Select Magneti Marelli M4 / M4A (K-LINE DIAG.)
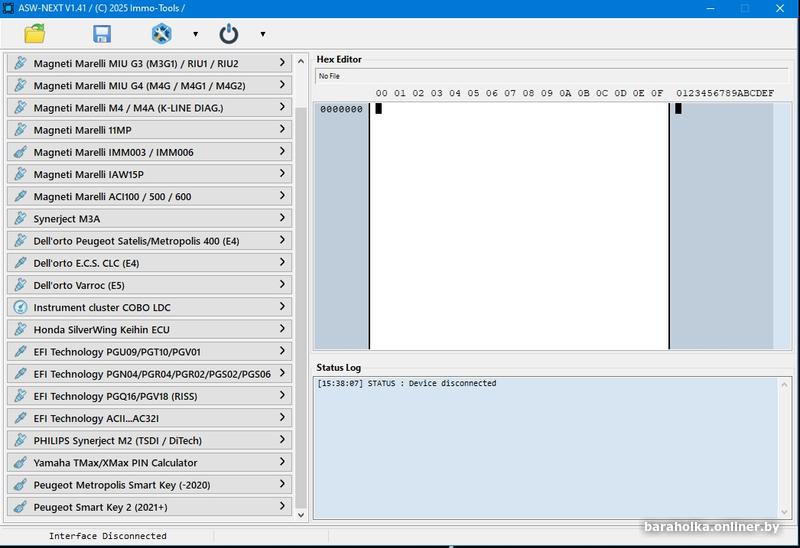Screen dimensions: 800x548 tap(149, 108)
